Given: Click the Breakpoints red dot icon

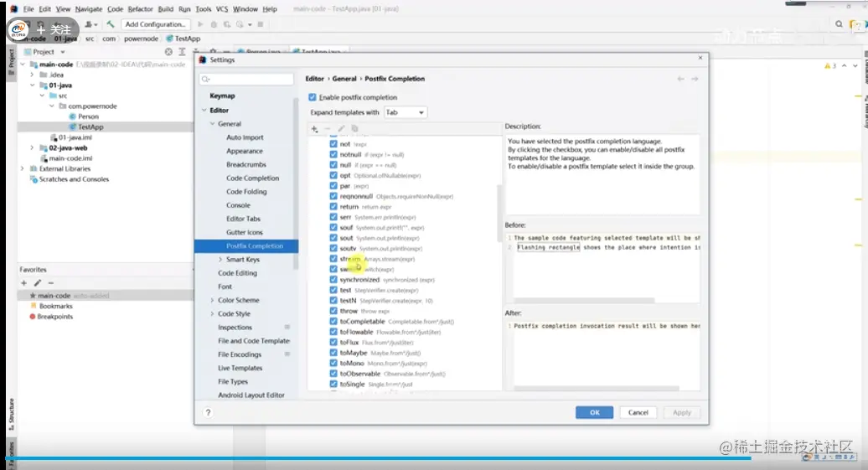Looking at the screenshot, I should click(33, 317).
